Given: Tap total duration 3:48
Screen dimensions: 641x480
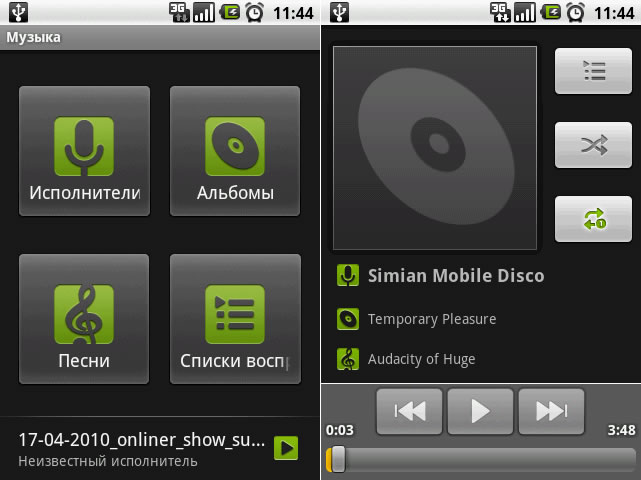Looking at the screenshot, I should point(621,430).
